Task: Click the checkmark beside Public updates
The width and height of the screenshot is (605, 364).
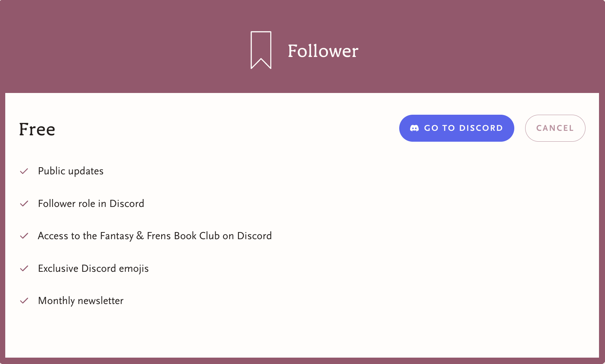Action: [24, 171]
